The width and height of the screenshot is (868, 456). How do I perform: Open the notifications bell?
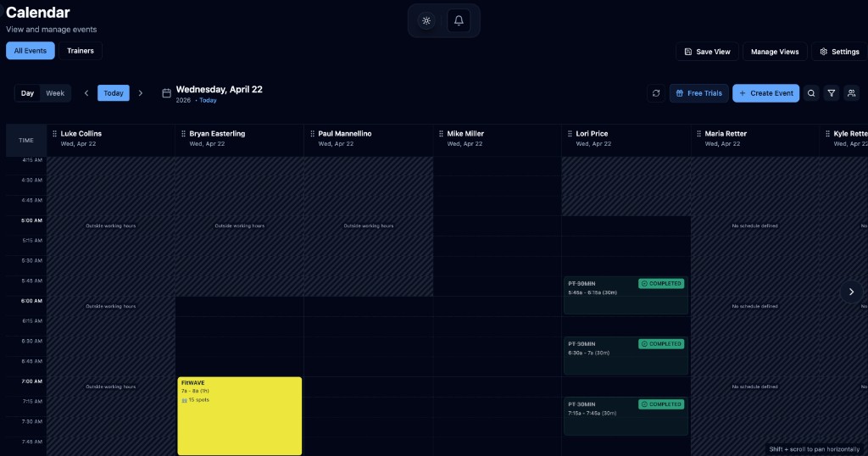pyautogui.click(x=459, y=21)
